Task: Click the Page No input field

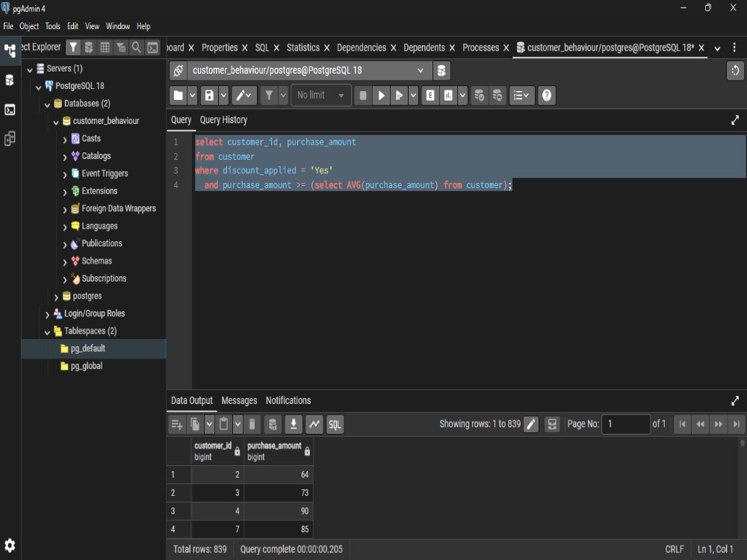Action: click(625, 424)
